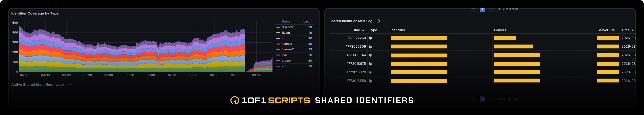Click next page arrow beside 1 - 6 of 6 rows

(x=491, y=99)
